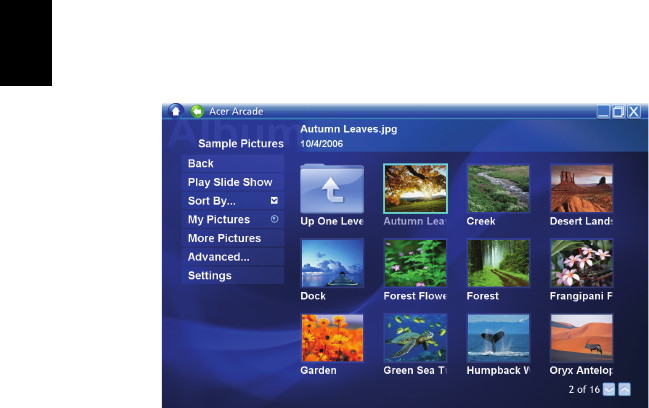Close the Acer Arcade window

click(634, 111)
